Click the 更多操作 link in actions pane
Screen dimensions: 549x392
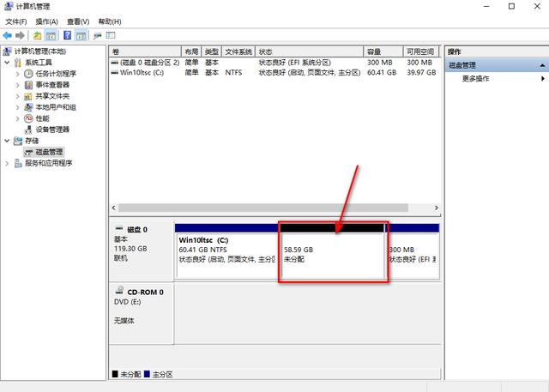click(x=475, y=78)
